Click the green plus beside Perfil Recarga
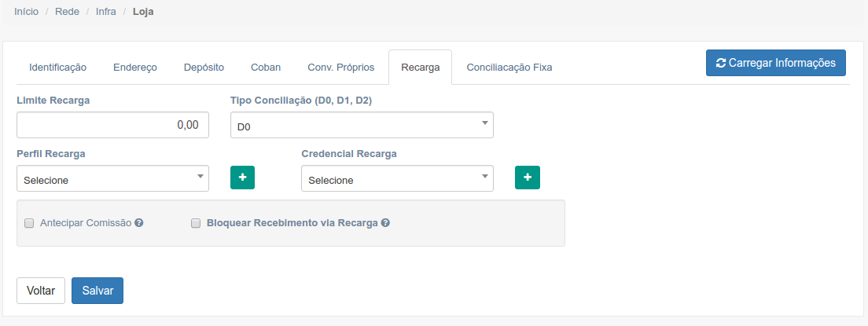 pyautogui.click(x=242, y=178)
